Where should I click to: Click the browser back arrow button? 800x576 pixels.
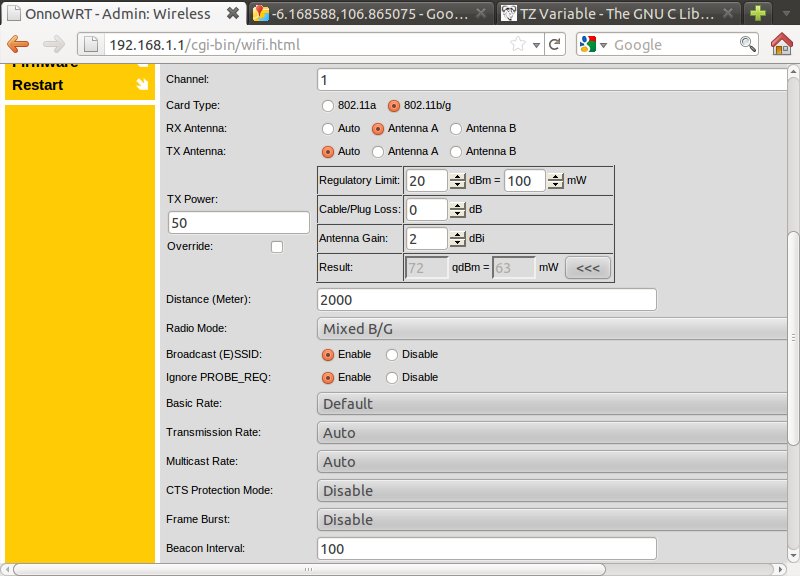click(x=19, y=45)
